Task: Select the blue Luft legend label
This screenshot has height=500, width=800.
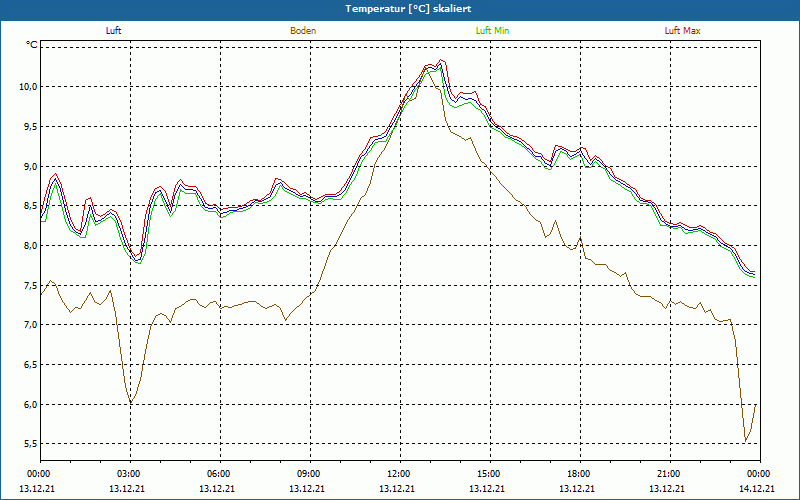Action: point(113,31)
